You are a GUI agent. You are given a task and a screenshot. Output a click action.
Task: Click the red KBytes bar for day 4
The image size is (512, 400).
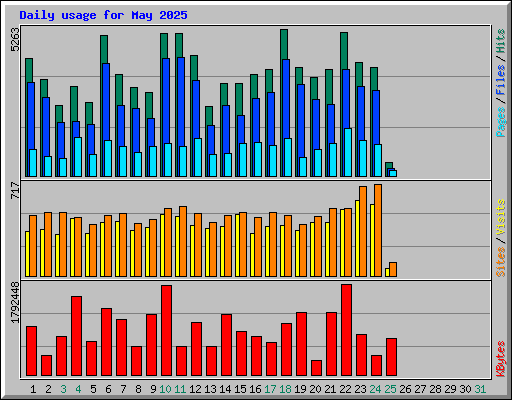click(76, 336)
